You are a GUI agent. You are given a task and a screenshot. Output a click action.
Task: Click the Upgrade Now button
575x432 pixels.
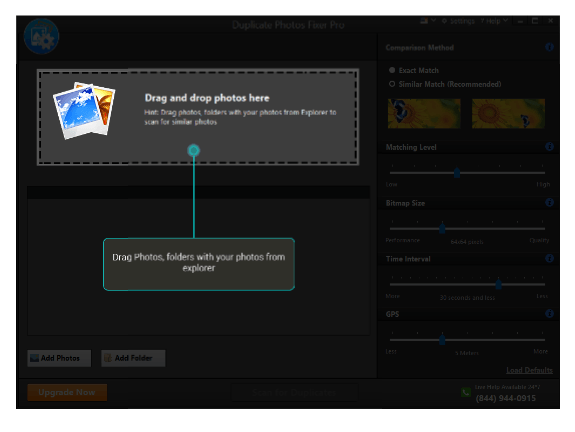click(67, 392)
